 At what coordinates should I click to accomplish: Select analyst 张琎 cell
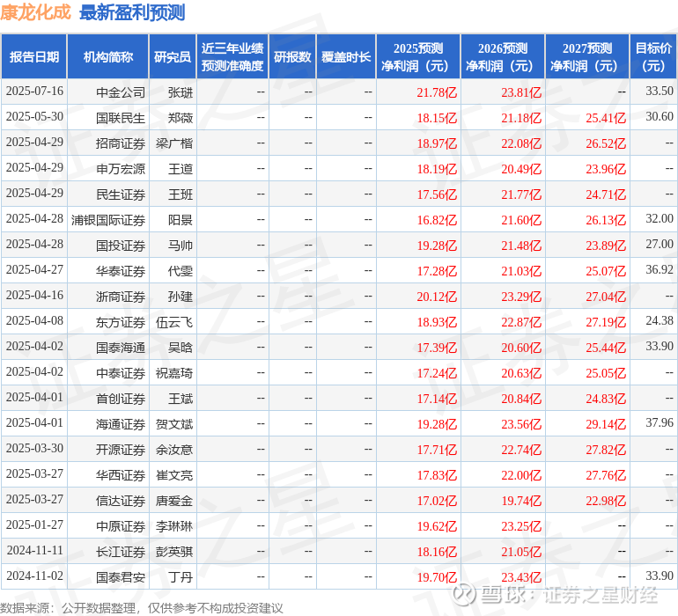[173, 92]
